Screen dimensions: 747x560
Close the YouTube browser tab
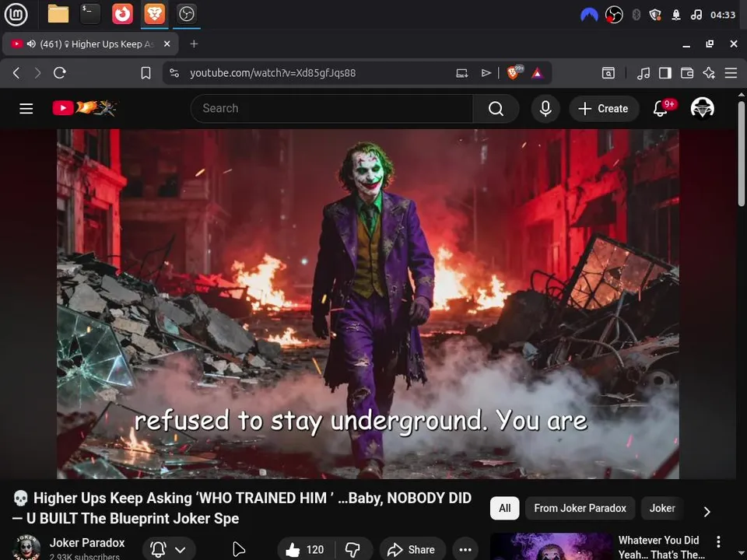(x=167, y=44)
